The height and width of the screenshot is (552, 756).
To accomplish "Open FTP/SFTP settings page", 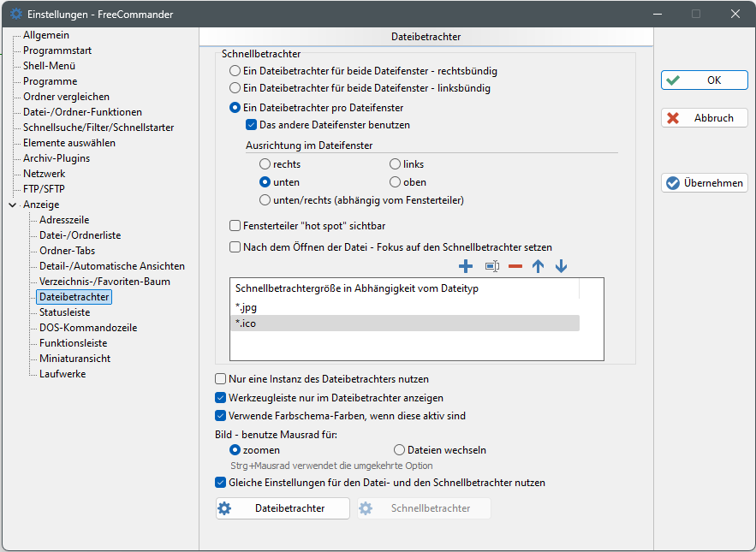I will 44,189.
